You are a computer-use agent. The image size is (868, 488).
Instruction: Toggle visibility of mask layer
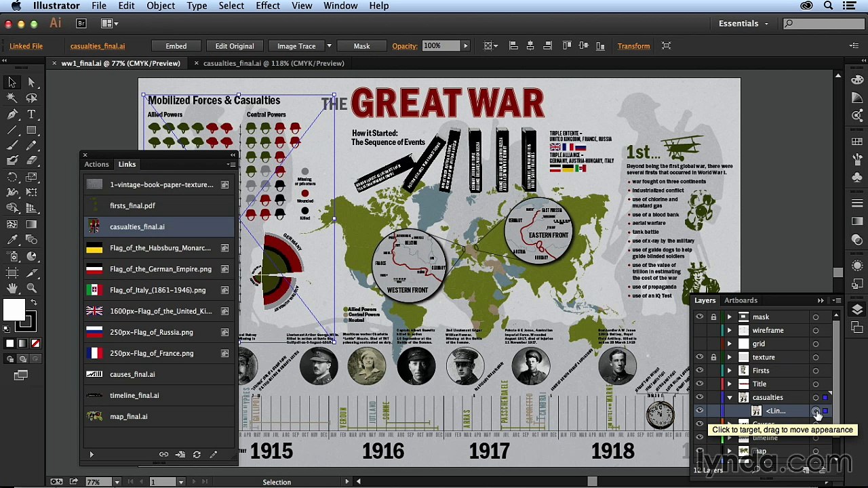[699, 317]
